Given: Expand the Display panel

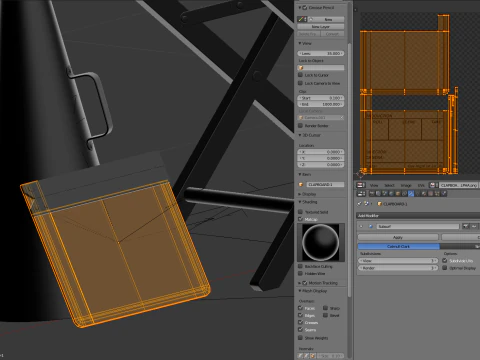Looking at the screenshot, I should [299, 194].
